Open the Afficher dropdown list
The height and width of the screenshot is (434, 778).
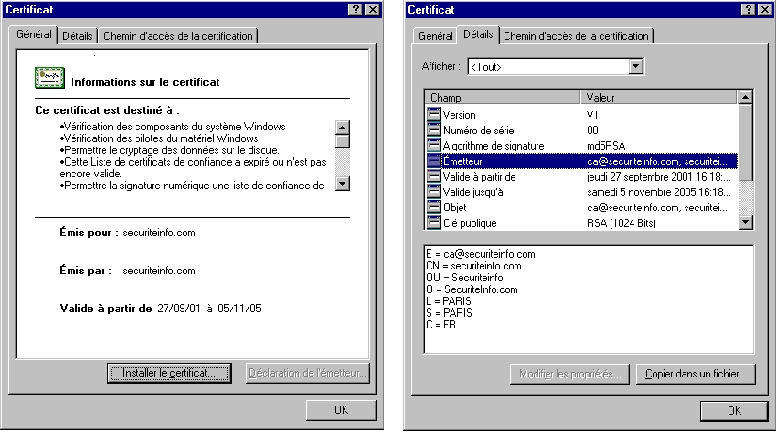click(635, 67)
